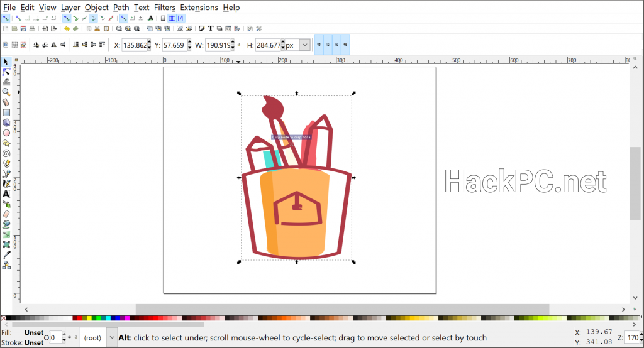
Task: Select the Zoom magnifier tool
Action: pyautogui.click(x=6, y=92)
